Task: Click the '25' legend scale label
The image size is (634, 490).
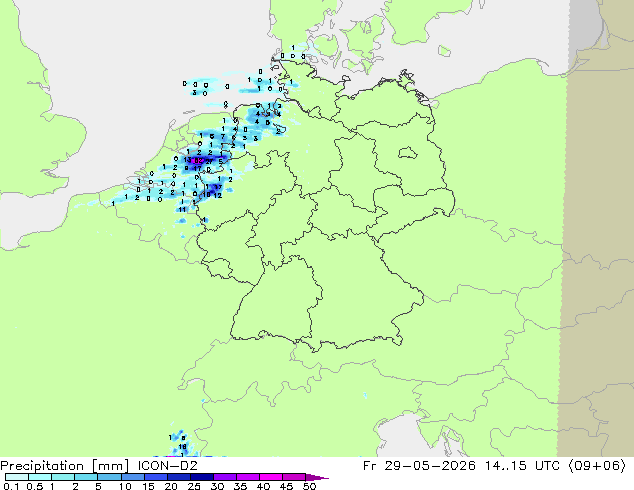Action: 194,486
